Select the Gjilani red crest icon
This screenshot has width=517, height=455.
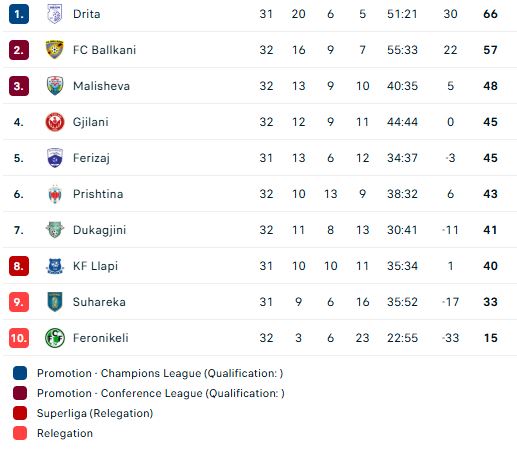pyautogui.click(x=55, y=122)
